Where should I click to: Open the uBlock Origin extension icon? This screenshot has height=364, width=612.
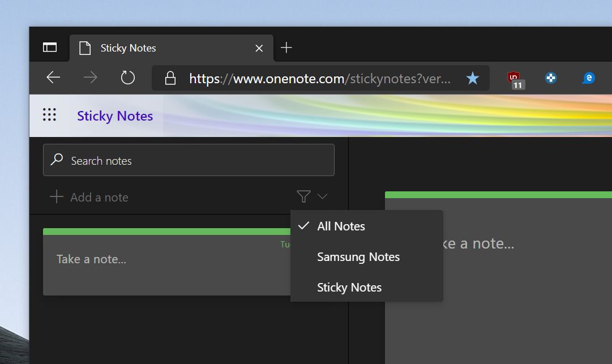click(515, 79)
